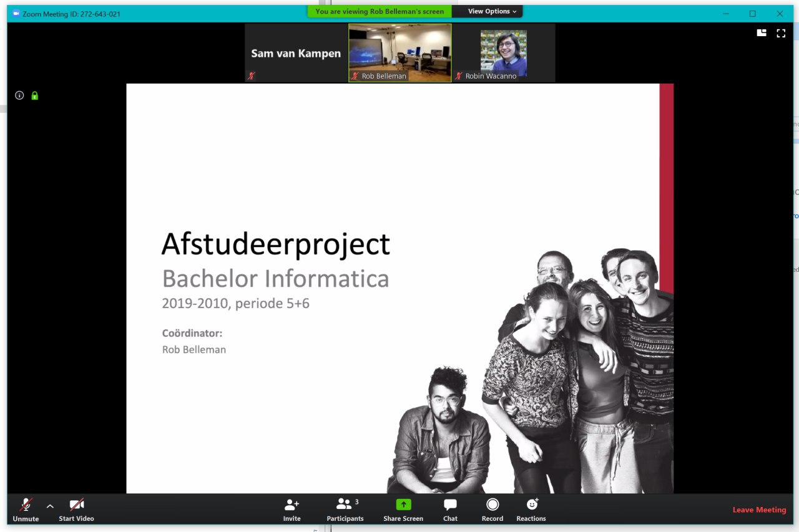Maximize the Zoom meeting window

click(x=752, y=14)
